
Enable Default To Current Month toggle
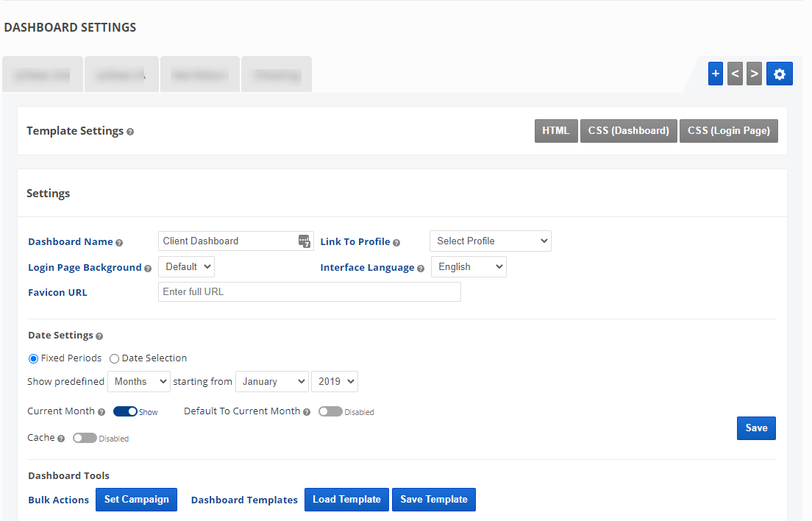coord(330,412)
